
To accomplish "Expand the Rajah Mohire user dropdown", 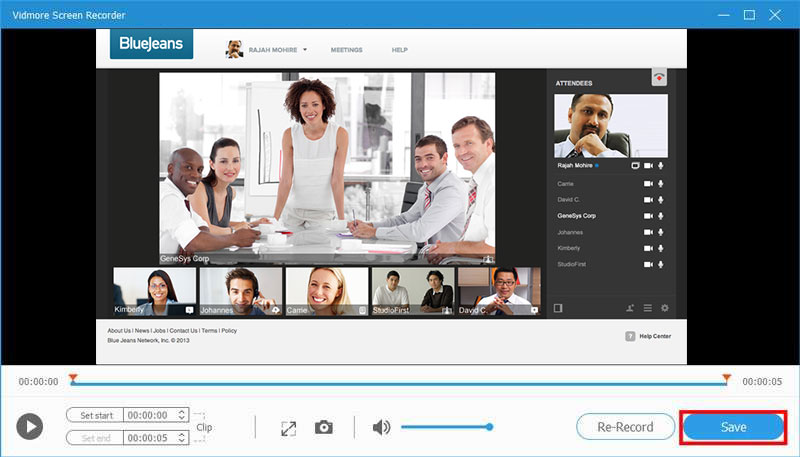I will pyautogui.click(x=305, y=49).
